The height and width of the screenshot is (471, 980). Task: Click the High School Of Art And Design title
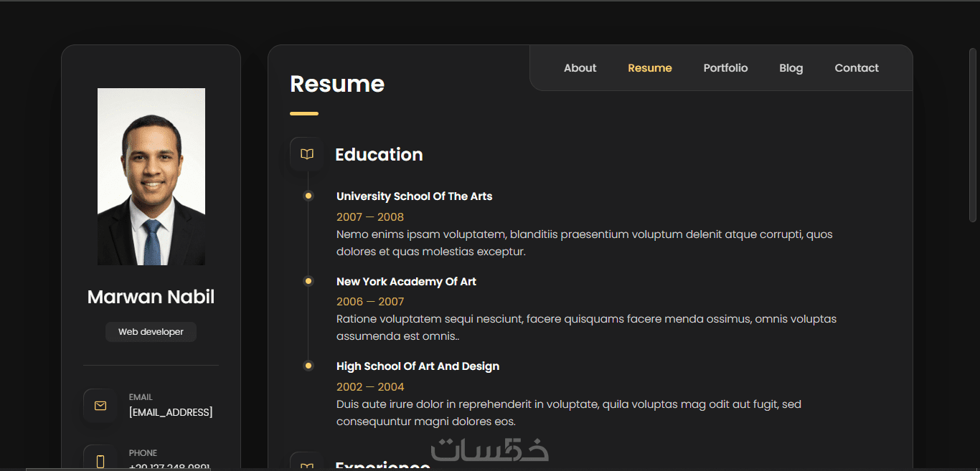coord(418,366)
